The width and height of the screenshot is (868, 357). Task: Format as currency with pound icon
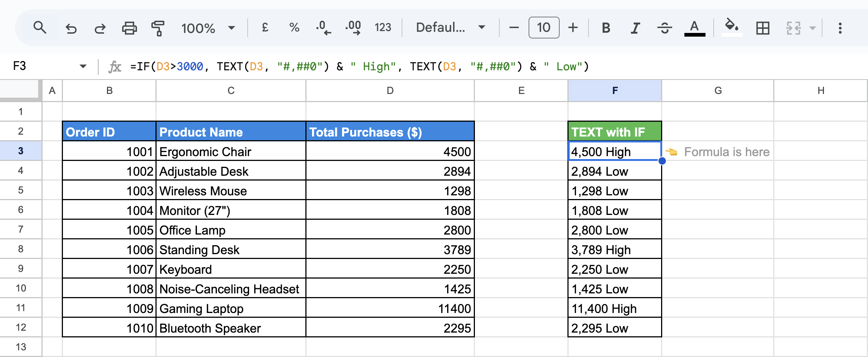click(265, 28)
